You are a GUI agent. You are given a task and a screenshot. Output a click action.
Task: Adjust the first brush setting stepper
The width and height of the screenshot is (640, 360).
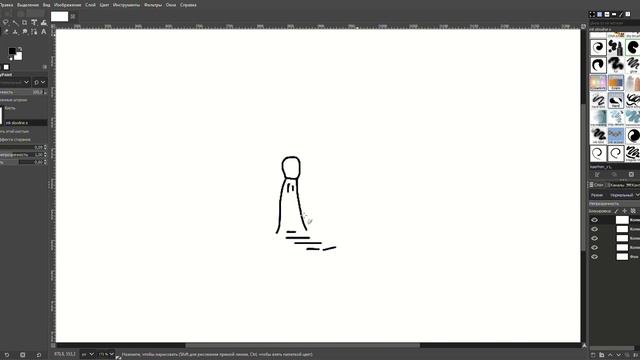(45, 147)
